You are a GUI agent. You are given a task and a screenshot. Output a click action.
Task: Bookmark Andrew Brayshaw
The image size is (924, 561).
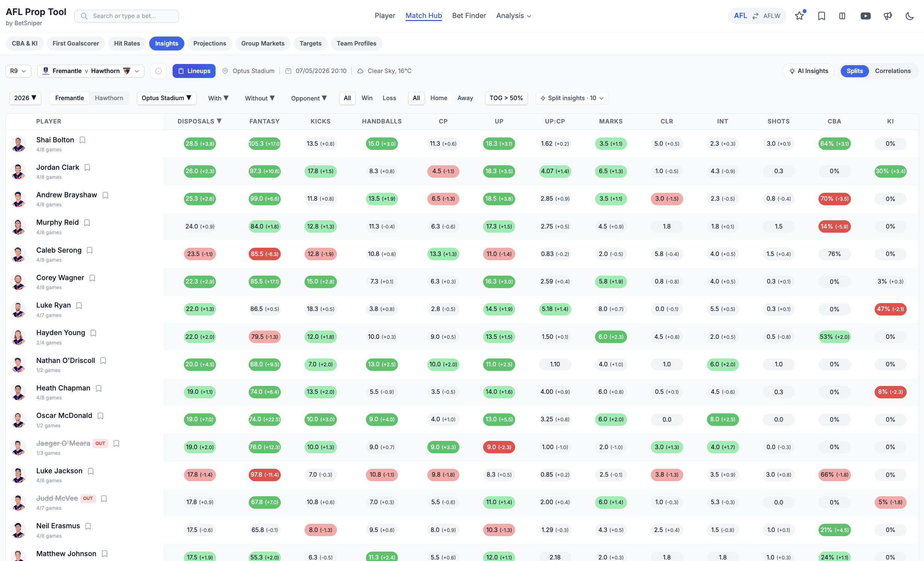click(x=106, y=195)
